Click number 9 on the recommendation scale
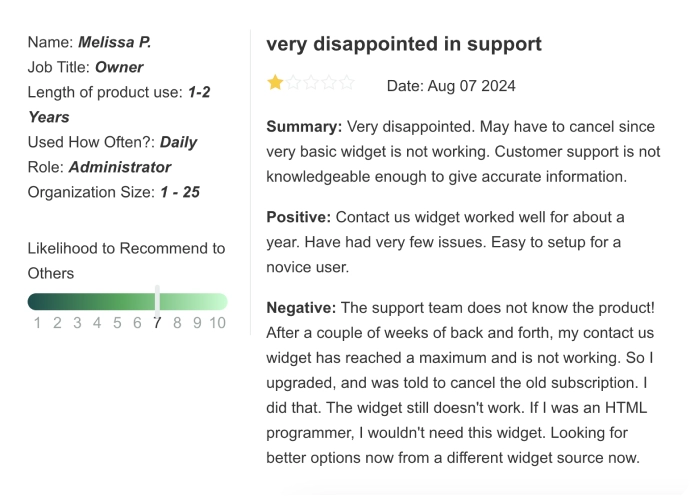690x500 pixels. click(197, 323)
